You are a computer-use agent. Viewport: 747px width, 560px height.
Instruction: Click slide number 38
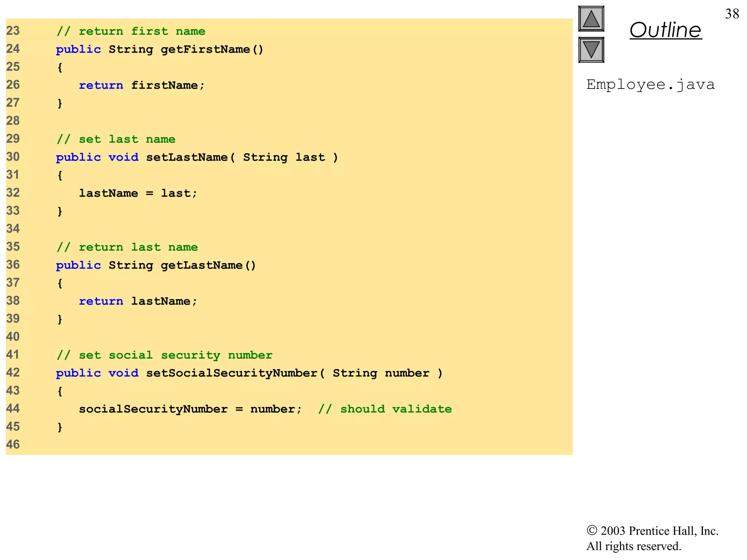tap(732, 14)
